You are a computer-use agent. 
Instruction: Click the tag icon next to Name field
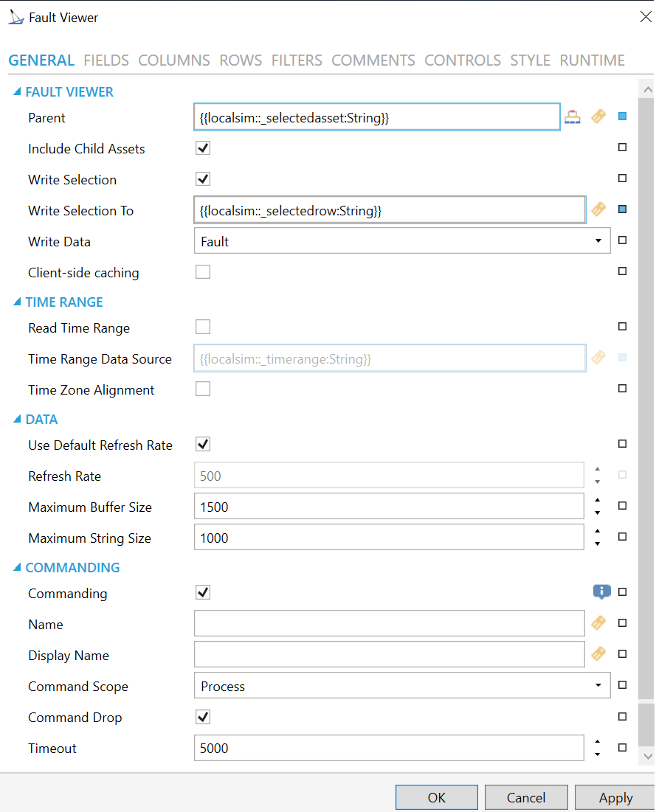598,623
